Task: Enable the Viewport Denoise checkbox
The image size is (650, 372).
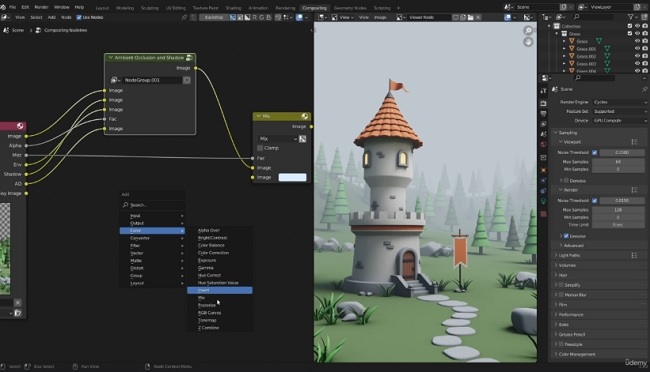Action: (566, 181)
